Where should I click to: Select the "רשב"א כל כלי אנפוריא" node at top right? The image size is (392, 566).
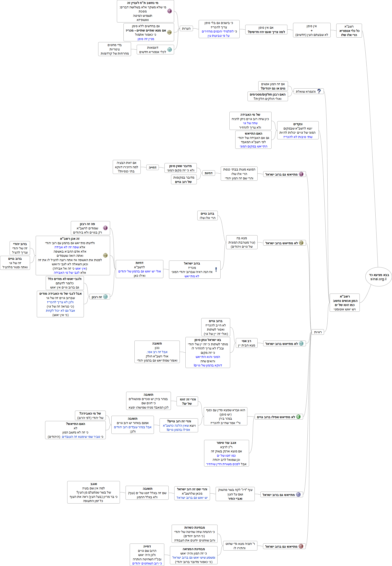349,30
